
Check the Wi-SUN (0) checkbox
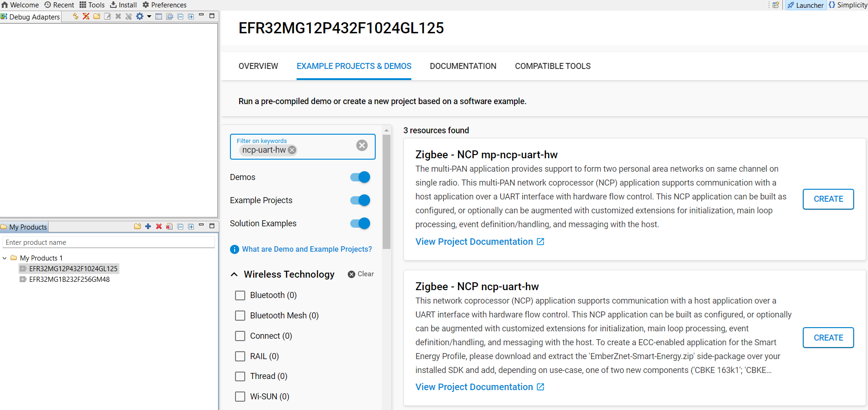click(240, 397)
